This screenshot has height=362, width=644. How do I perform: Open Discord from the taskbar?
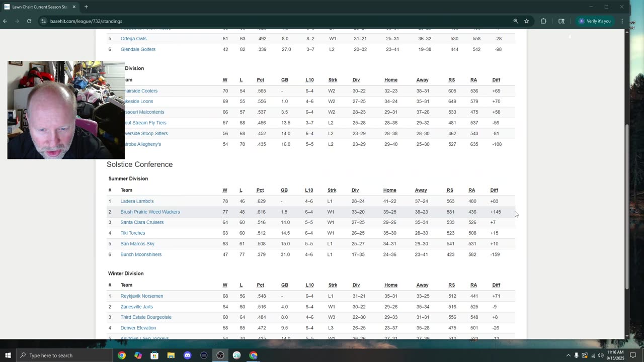[x=188, y=355]
